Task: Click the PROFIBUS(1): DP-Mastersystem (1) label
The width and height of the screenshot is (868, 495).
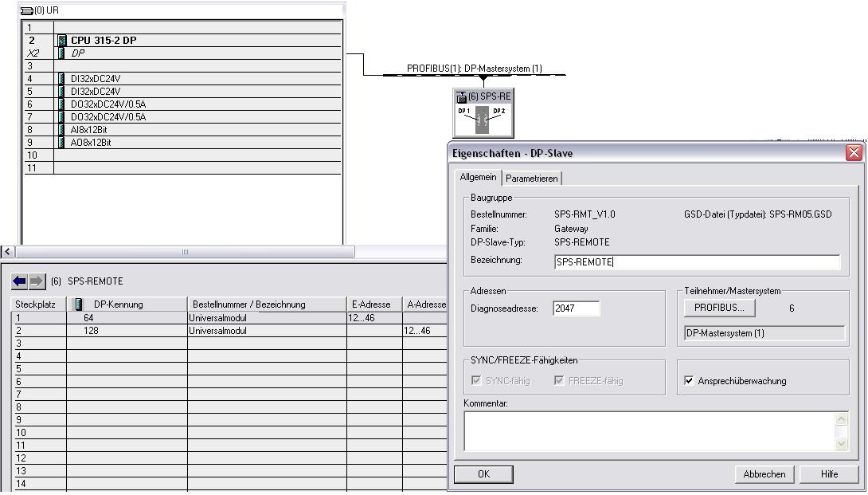Action: [x=475, y=69]
